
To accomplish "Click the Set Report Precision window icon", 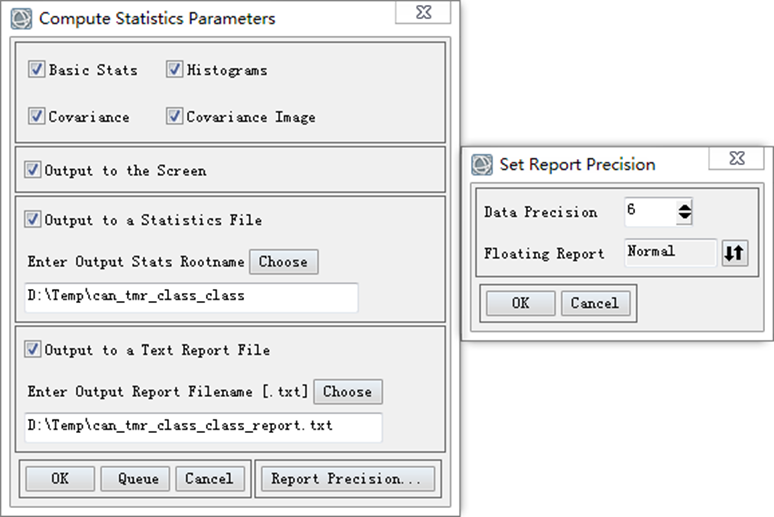I will [483, 164].
